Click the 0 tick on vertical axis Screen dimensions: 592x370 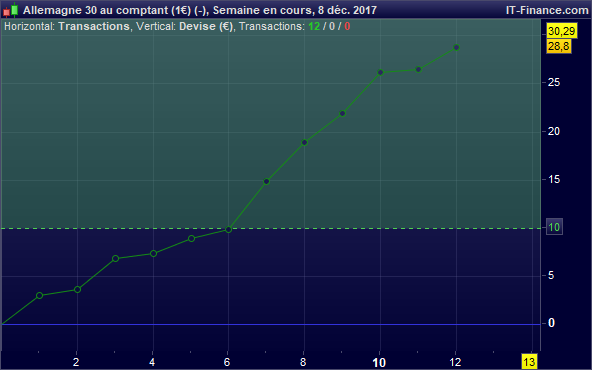point(551,323)
